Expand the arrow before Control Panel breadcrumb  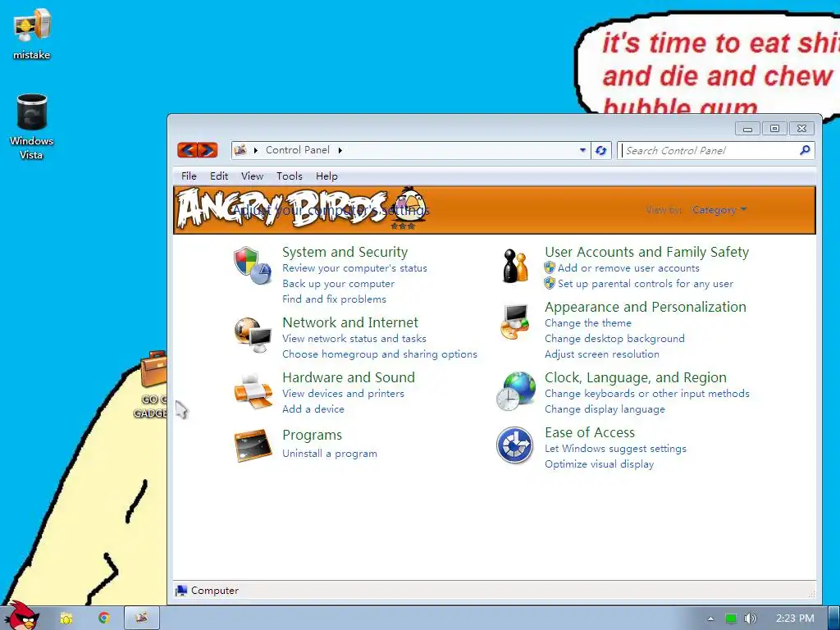click(x=256, y=150)
